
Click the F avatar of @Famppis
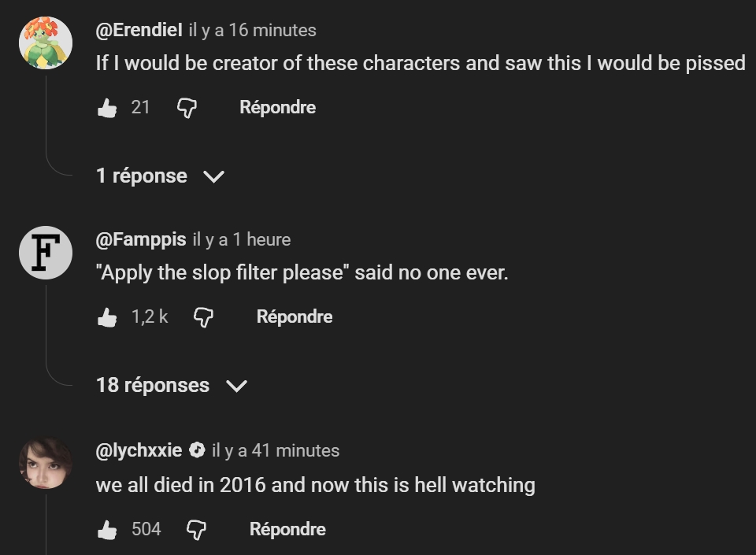tap(46, 253)
